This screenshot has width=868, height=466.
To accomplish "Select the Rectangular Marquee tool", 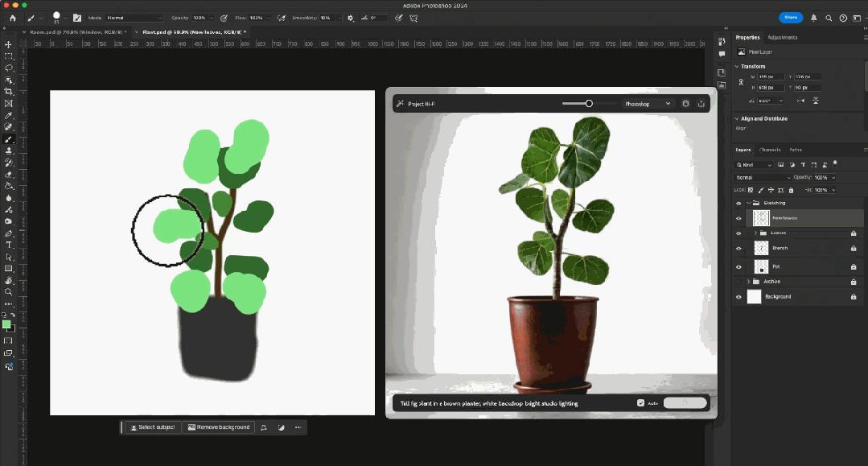I will (8, 56).
